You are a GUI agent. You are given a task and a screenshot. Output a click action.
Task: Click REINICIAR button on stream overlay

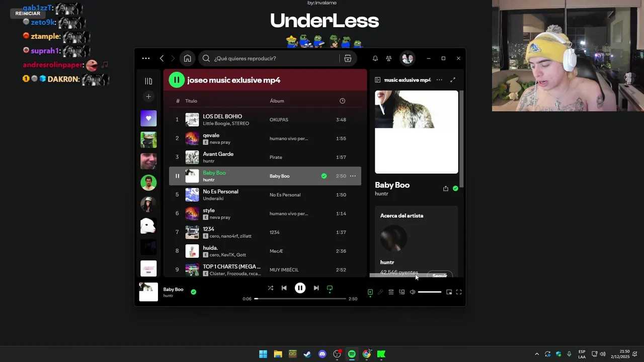point(28,14)
